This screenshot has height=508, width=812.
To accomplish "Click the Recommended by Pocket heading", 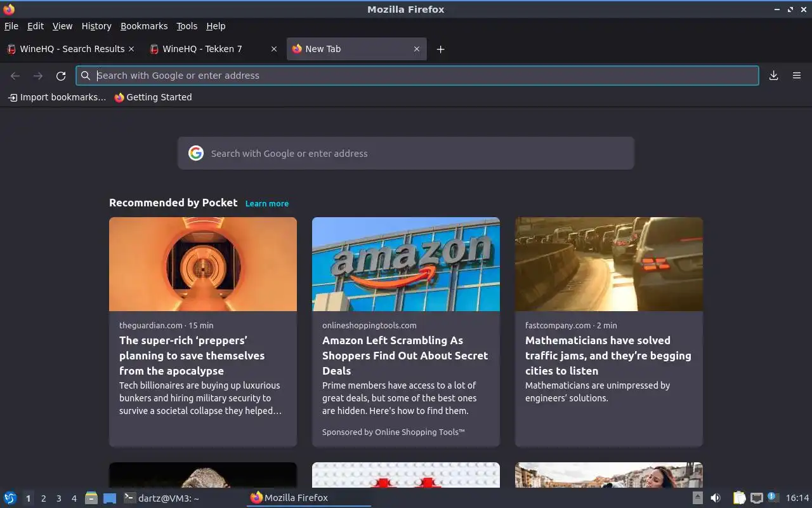I will click(x=173, y=203).
